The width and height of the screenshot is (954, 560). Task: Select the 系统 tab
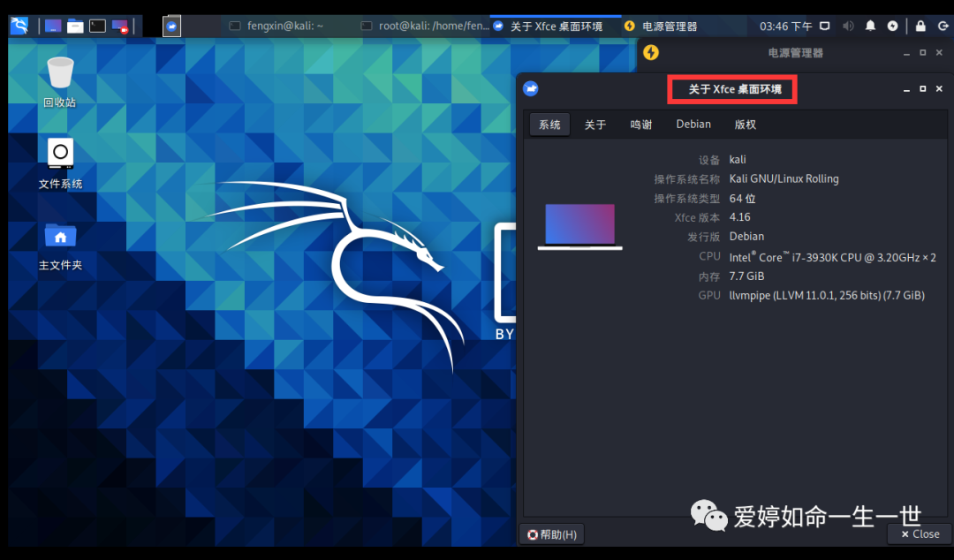tap(549, 125)
